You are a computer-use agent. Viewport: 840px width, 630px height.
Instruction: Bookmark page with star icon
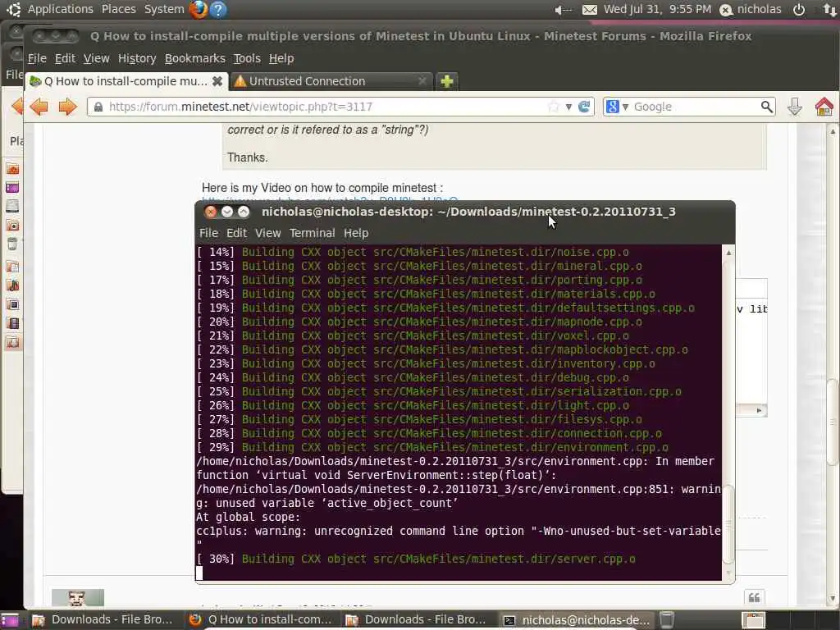click(554, 107)
